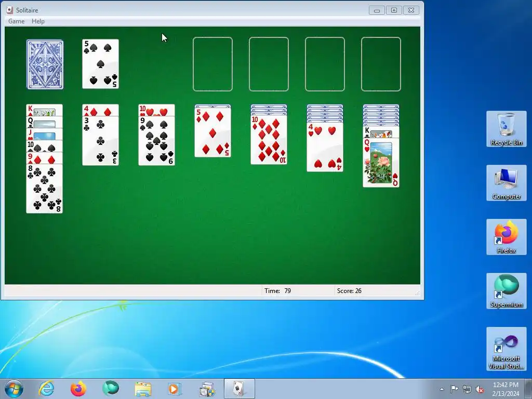The height and width of the screenshot is (399, 532).
Task: Select the 3 of clubs card
Action: [x=100, y=141]
